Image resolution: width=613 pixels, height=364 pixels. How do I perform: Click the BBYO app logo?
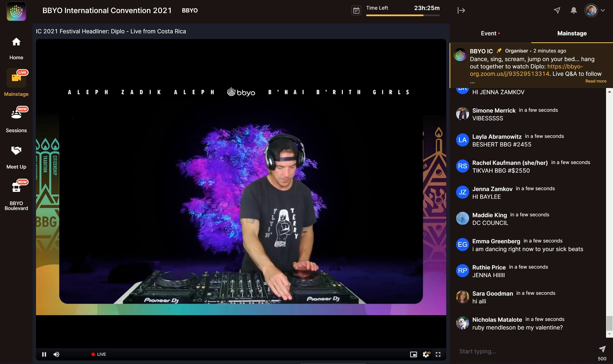pyautogui.click(x=16, y=11)
